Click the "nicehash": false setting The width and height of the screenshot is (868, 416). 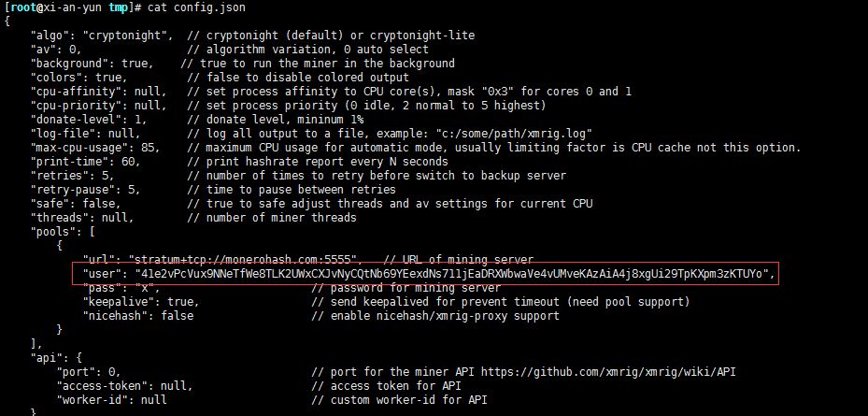pyautogui.click(x=138, y=316)
